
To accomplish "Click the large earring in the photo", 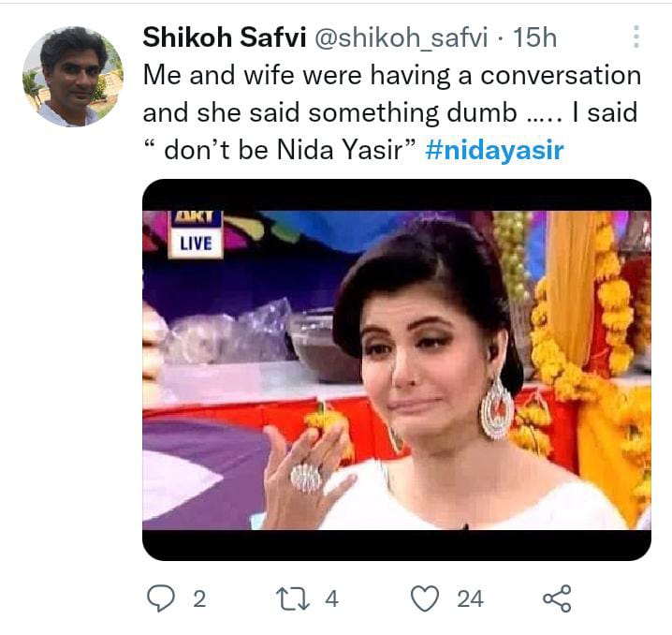I will (x=496, y=408).
